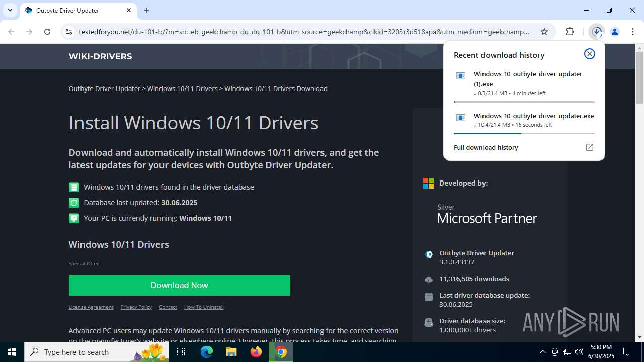Screen dimensions: 644x362
Task: Click the taskbar search box
Action: pyautogui.click(x=98, y=352)
